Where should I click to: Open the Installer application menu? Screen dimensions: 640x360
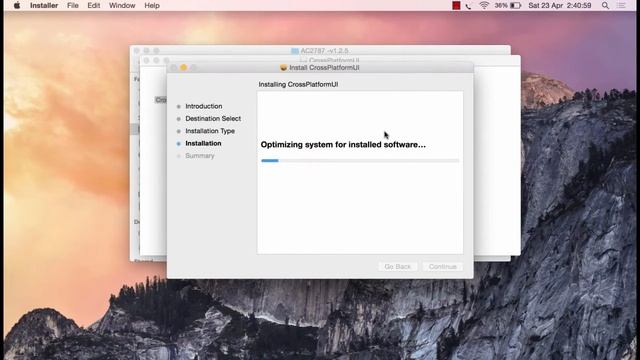click(x=44, y=6)
